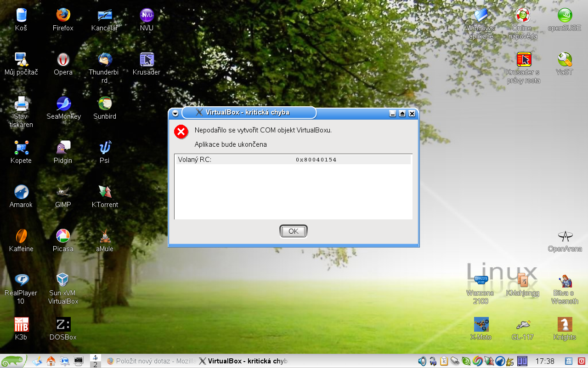The height and width of the screenshot is (368, 588).
Task: Open the VirtualBox dialog window menu arrow
Action: [175, 113]
